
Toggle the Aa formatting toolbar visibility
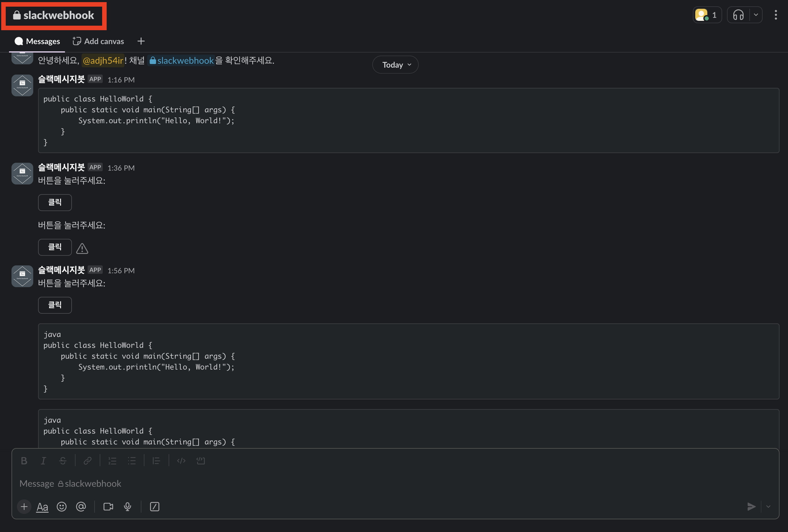pos(42,507)
